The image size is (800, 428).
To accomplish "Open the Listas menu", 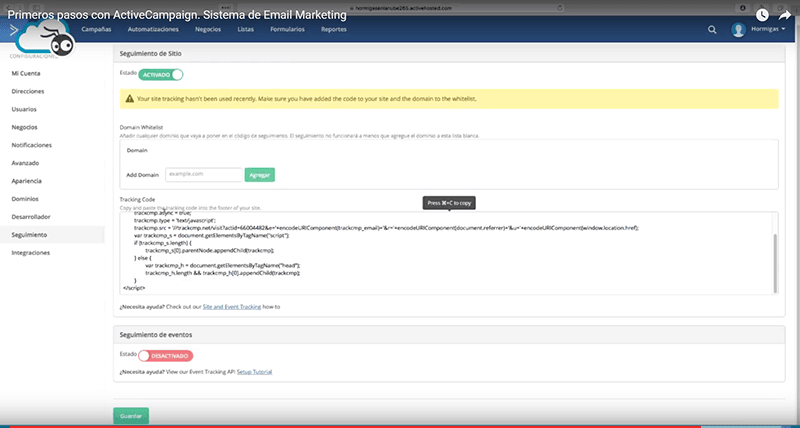I will (245, 30).
